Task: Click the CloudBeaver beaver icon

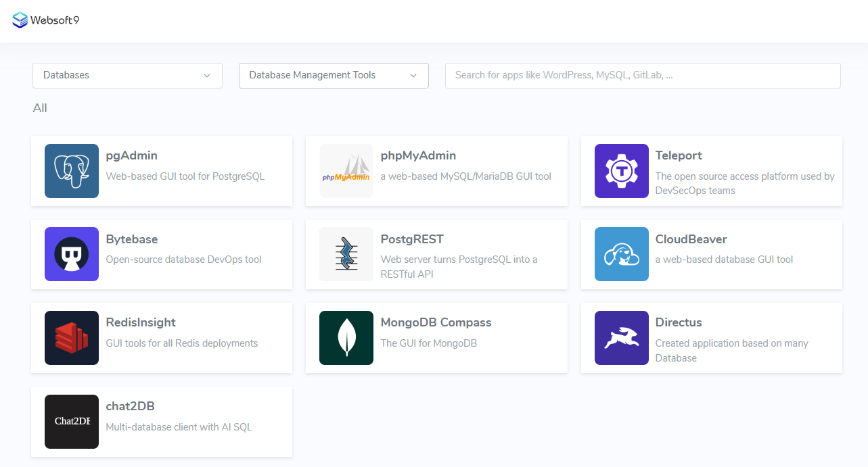Action: pyautogui.click(x=621, y=254)
